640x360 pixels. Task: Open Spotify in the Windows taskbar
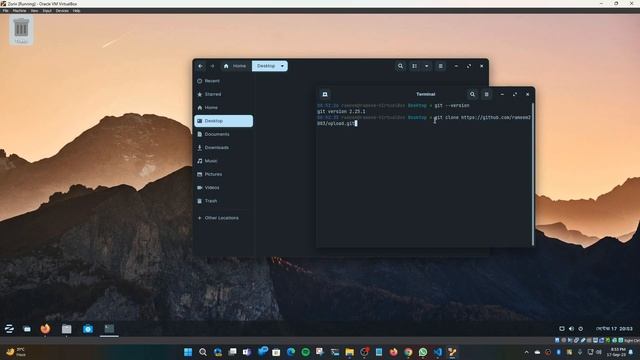tap(305, 352)
